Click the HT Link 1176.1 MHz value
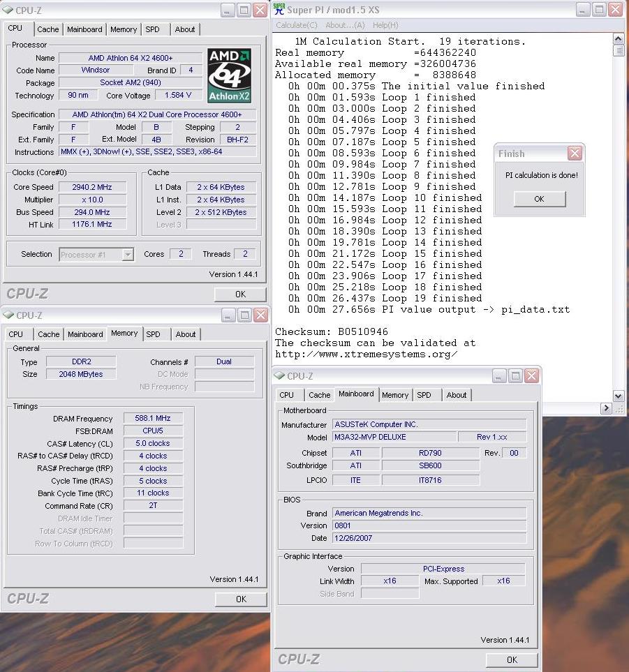629x672 pixels. [x=92, y=224]
